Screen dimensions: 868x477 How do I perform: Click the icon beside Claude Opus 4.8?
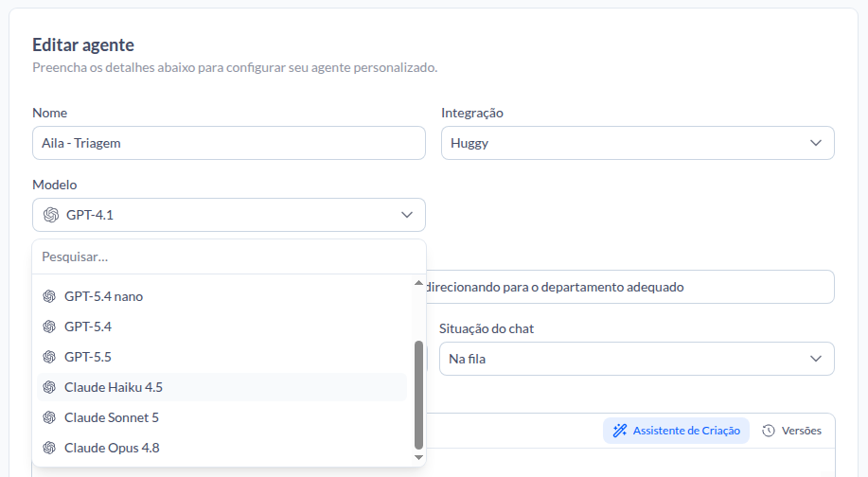pyautogui.click(x=49, y=448)
